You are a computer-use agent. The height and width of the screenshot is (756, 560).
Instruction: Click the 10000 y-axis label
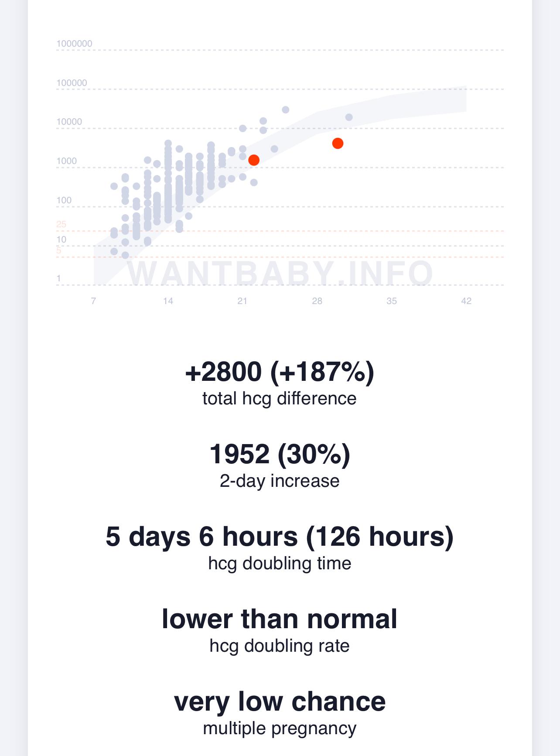click(x=69, y=122)
